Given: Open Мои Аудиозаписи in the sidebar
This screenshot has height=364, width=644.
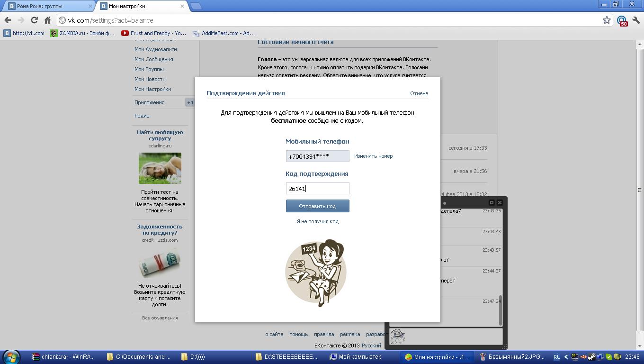Looking at the screenshot, I should pyautogui.click(x=155, y=49).
